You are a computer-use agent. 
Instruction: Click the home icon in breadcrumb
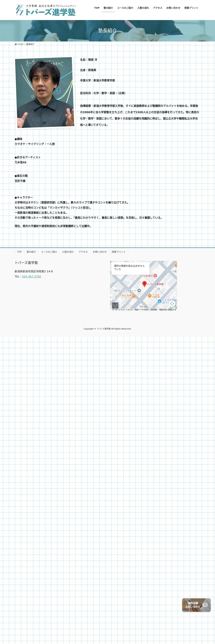[16, 44]
